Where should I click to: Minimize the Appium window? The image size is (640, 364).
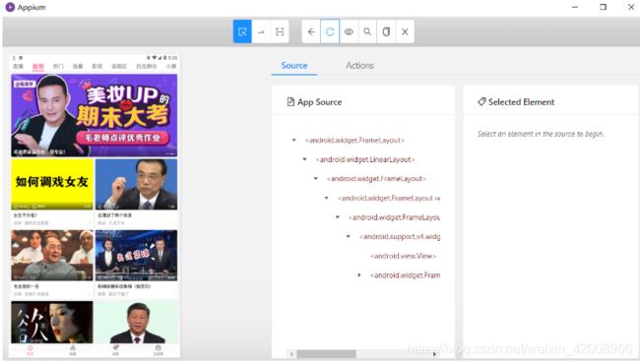tap(575, 7)
